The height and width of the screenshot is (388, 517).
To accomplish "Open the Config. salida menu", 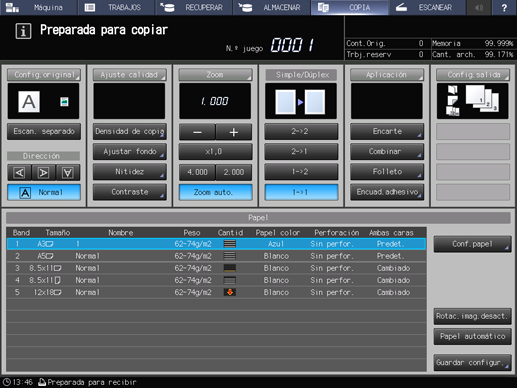I will click(473, 75).
